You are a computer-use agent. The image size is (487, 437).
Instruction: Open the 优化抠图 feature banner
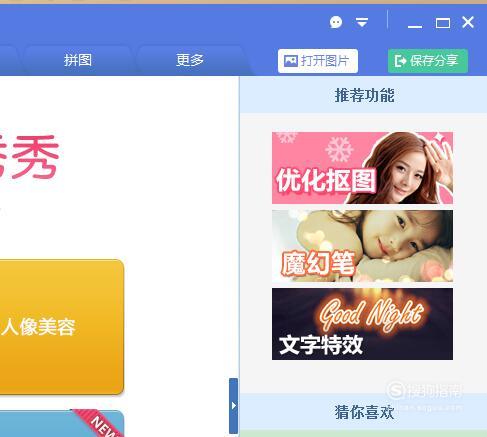tap(362, 168)
